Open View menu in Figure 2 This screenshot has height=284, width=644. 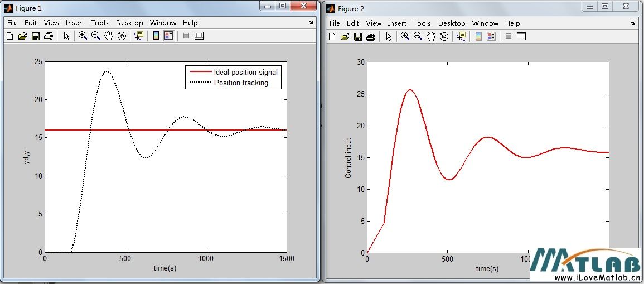point(374,23)
